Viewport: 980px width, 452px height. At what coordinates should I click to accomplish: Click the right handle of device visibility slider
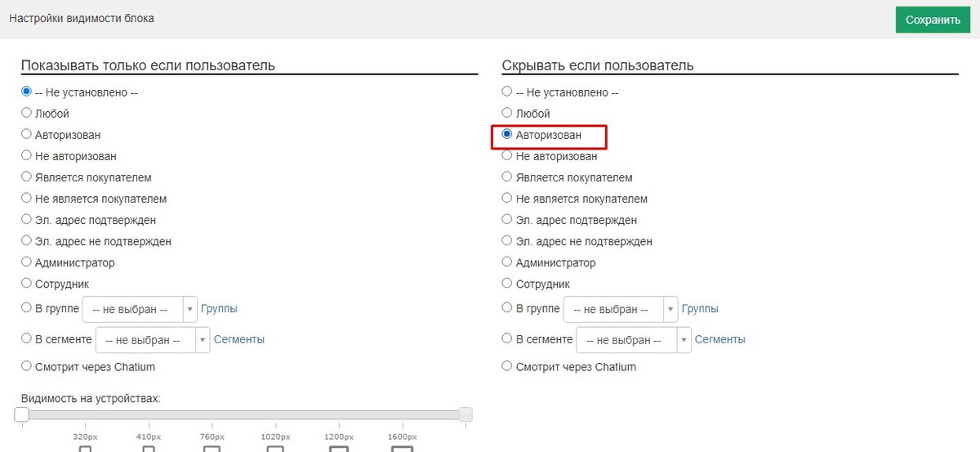click(x=465, y=414)
